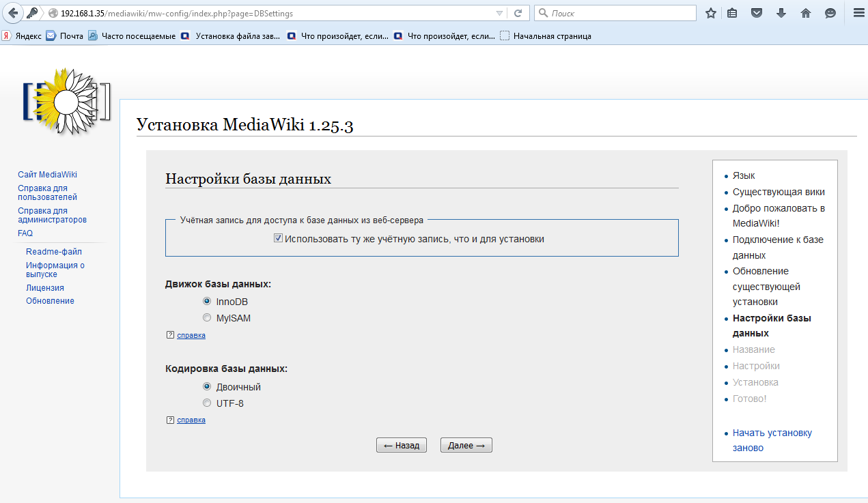This screenshot has width=868, height=503.
Task: Go to the Существующая вики step
Action: [x=779, y=192]
